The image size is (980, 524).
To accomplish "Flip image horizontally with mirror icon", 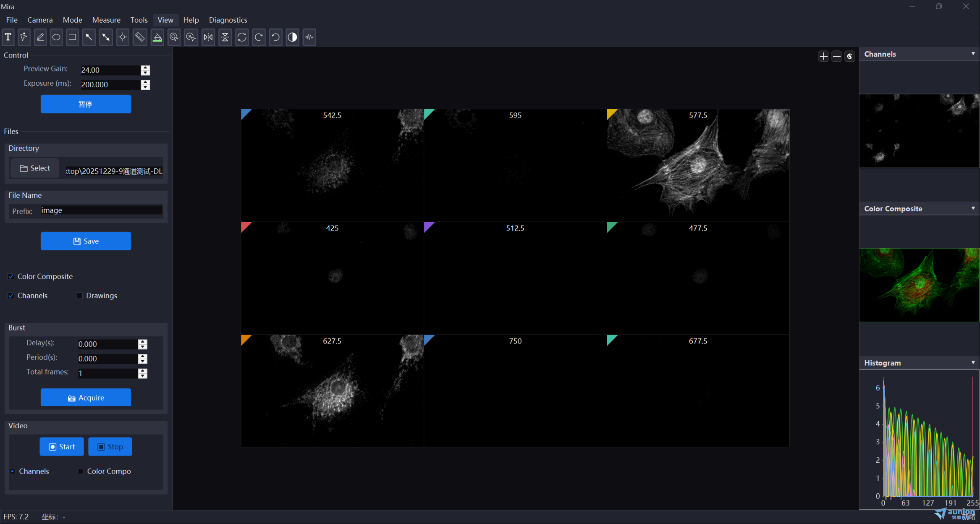I will (x=208, y=37).
